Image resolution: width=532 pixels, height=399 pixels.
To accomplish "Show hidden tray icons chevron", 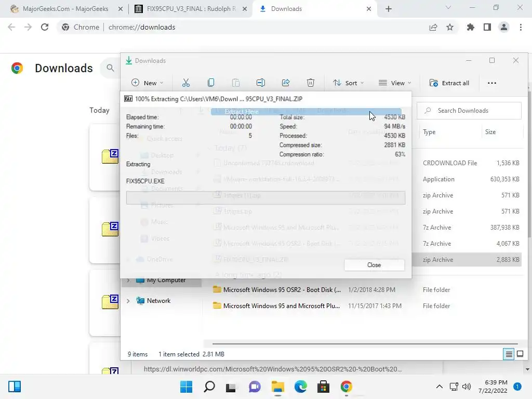I will 440,387.
